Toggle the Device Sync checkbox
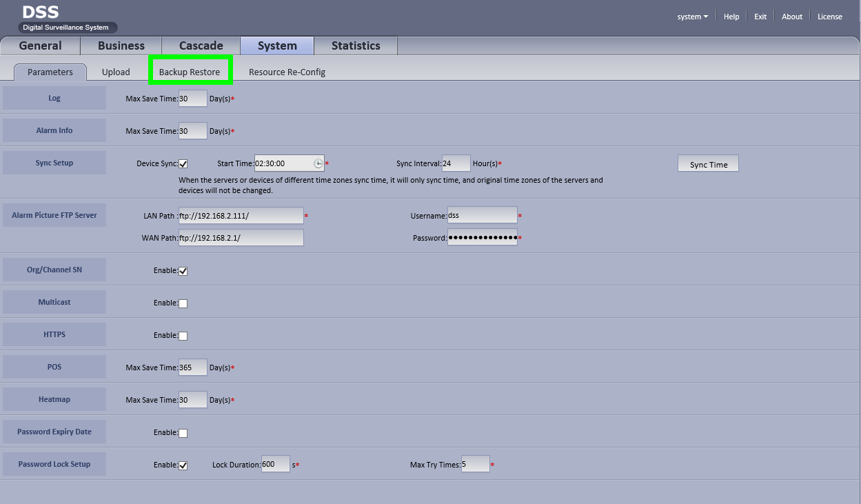Viewport: 861px width, 504px height. point(183,164)
